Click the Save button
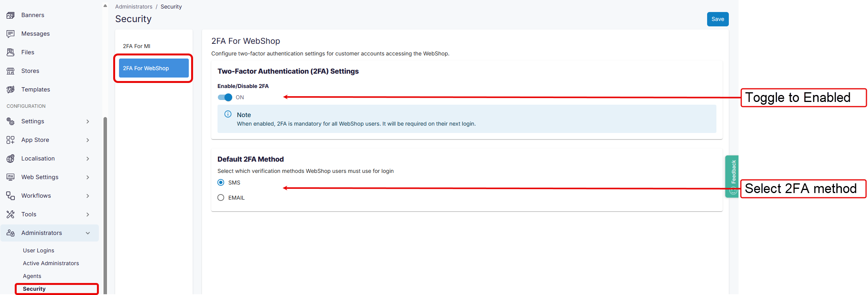 click(718, 19)
